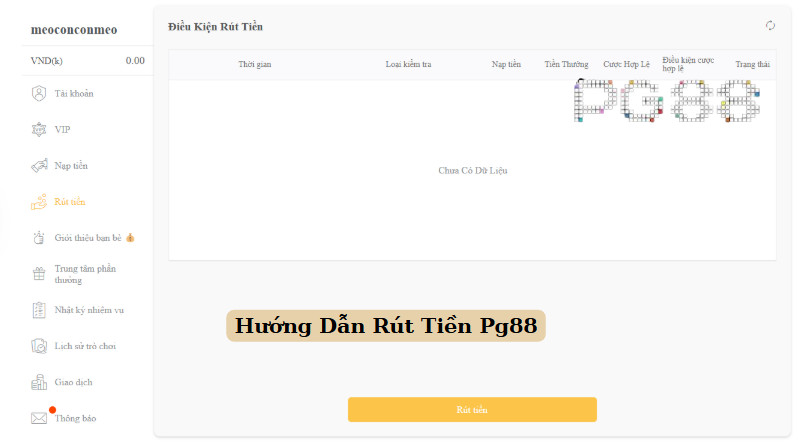This screenshot has width=800, height=445.
Task: Click the Nhật ký nhiệm vụ checklist icon
Action: tap(39, 310)
